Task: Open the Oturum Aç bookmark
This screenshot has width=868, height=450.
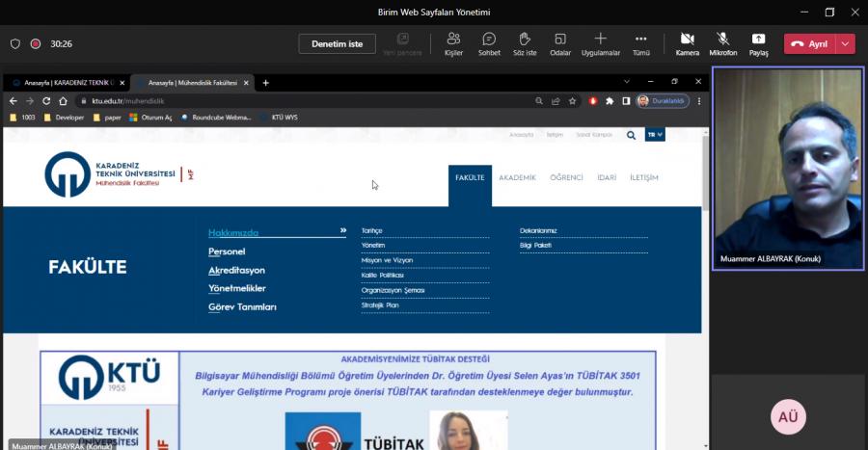Action: (150, 118)
